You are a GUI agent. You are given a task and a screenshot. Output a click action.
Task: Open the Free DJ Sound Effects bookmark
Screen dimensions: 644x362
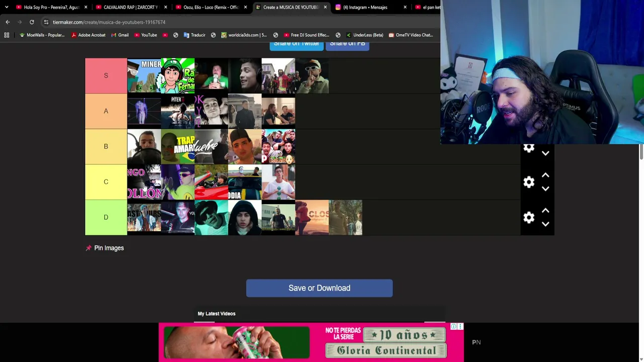pyautogui.click(x=306, y=35)
